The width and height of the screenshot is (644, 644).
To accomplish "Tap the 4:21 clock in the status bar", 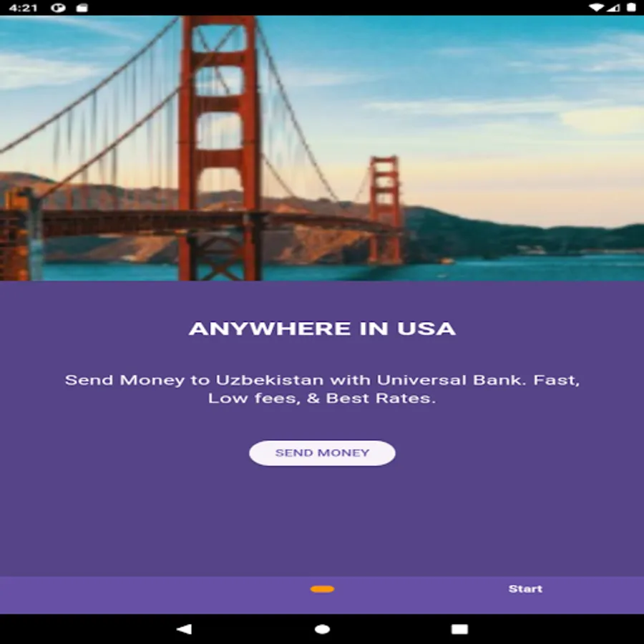I will [23, 7].
